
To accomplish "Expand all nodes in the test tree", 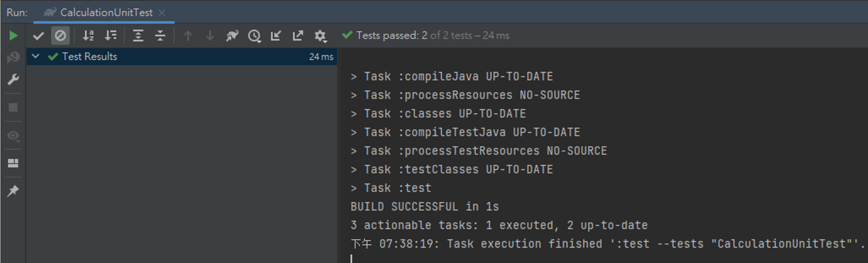I will point(138,35).
